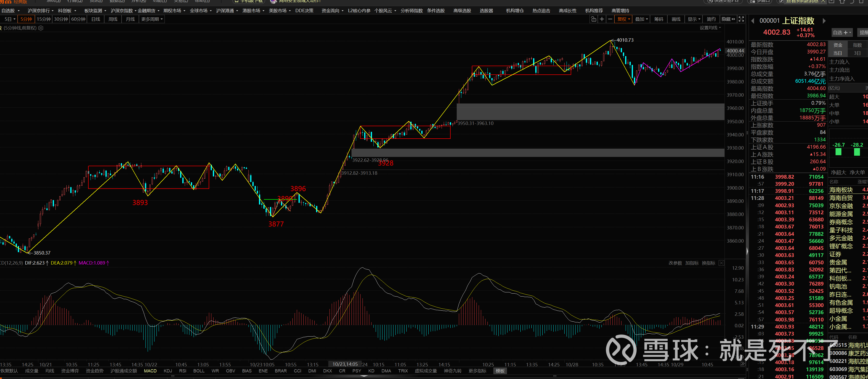Go to previous stock with left arrow
The image size is (868, 379).
753,21
